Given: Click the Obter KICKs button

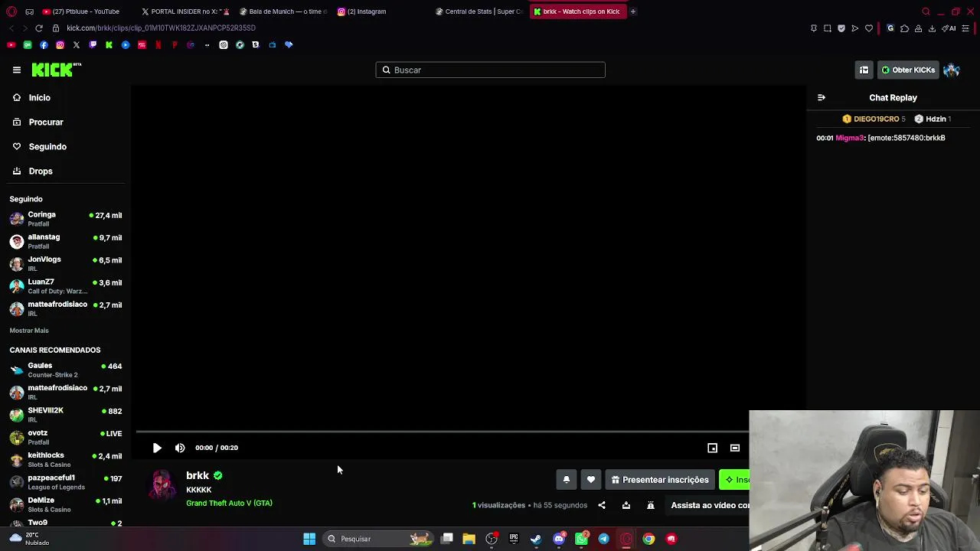Looking at the screenshot, I should point(908,70).
